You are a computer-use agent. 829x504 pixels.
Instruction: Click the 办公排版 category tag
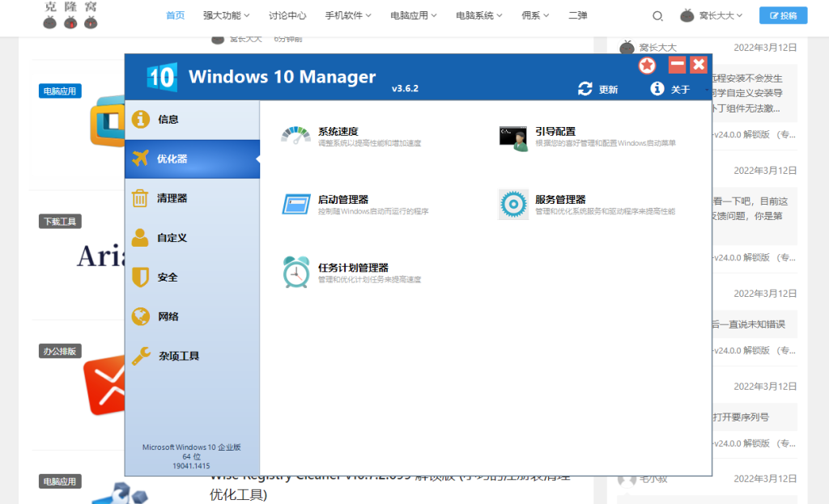[60, 351]
